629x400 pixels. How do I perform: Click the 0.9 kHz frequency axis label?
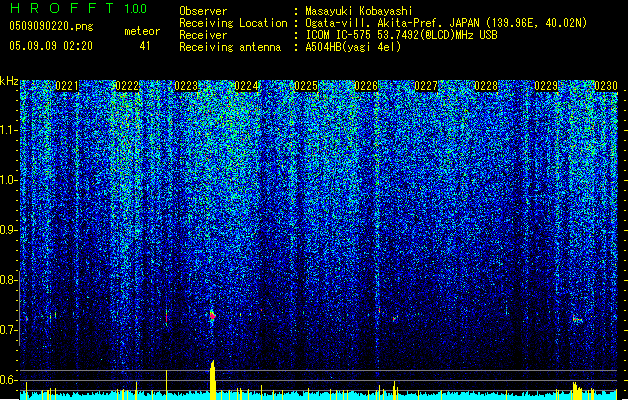click(9, 230)
